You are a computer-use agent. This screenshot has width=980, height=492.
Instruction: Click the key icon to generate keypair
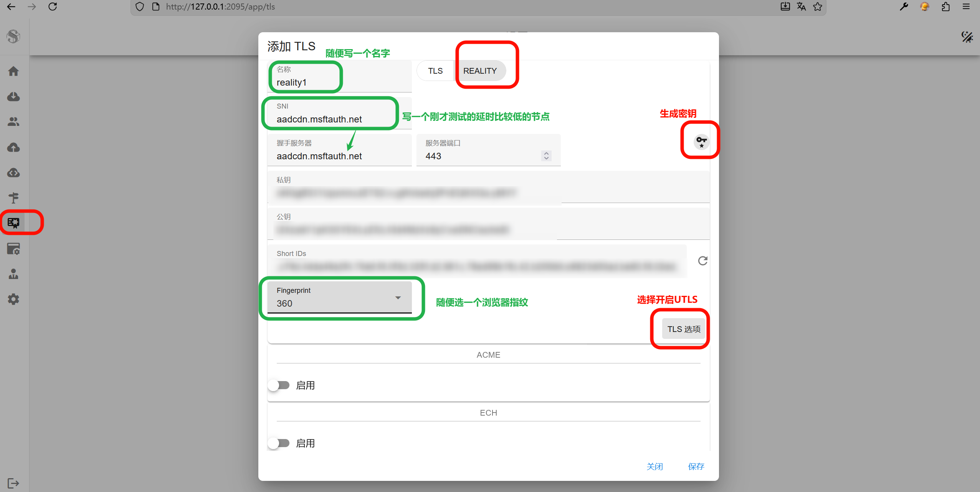[701, 141]
